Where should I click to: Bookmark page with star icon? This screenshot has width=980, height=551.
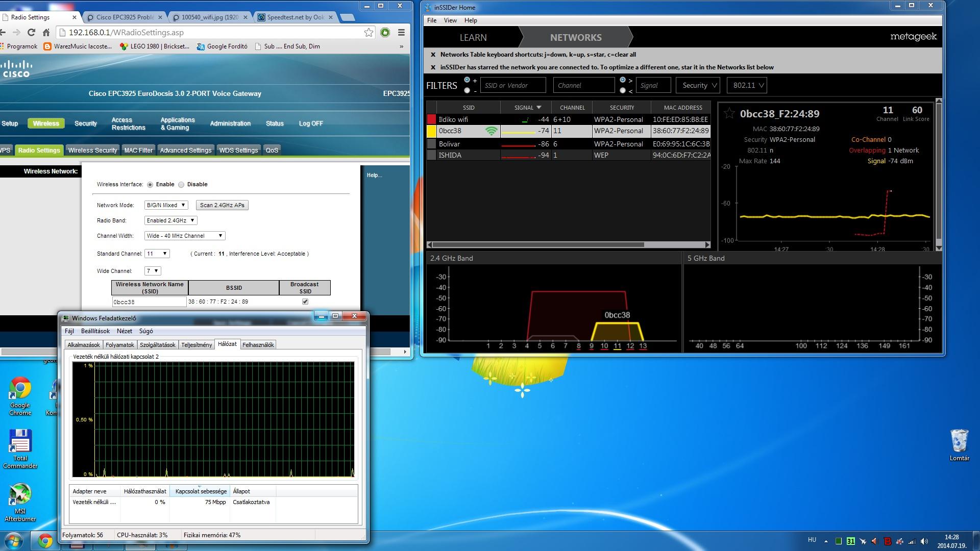(369, 32)
